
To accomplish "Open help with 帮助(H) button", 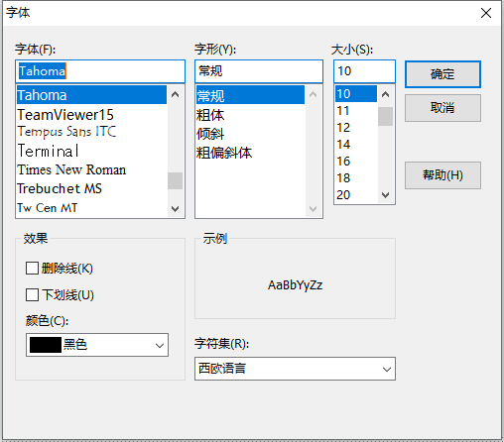I will tap(442, 175).
